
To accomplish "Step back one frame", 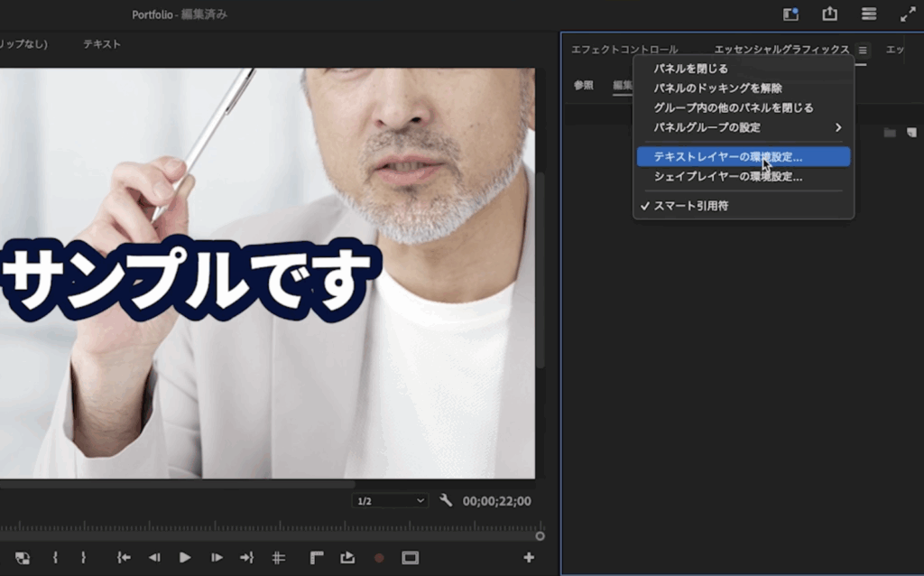I will pos(154,558).
